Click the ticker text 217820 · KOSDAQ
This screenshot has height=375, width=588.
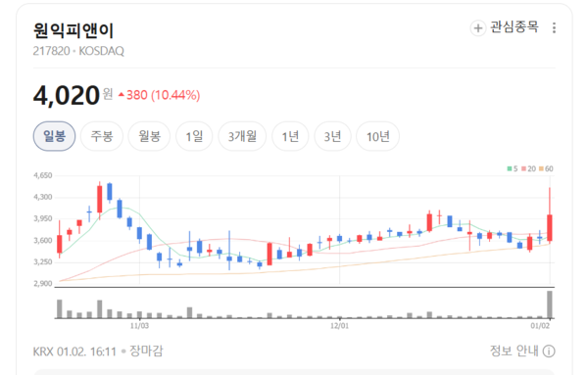(78, 51)
